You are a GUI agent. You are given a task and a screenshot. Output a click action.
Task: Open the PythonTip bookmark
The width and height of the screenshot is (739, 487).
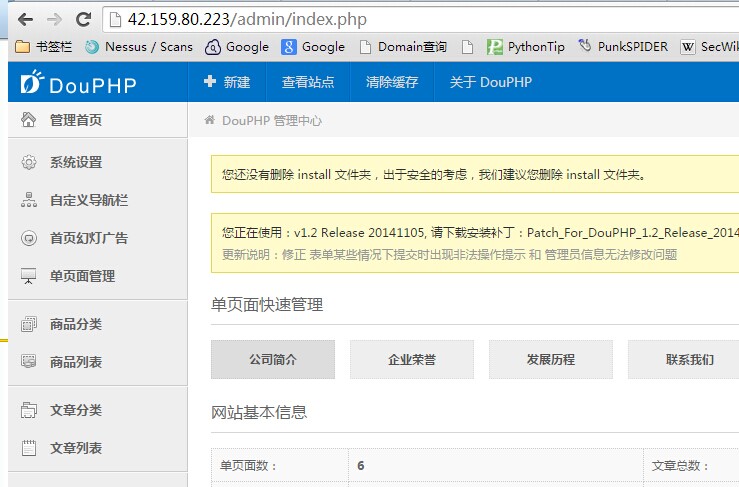[526, 47]
